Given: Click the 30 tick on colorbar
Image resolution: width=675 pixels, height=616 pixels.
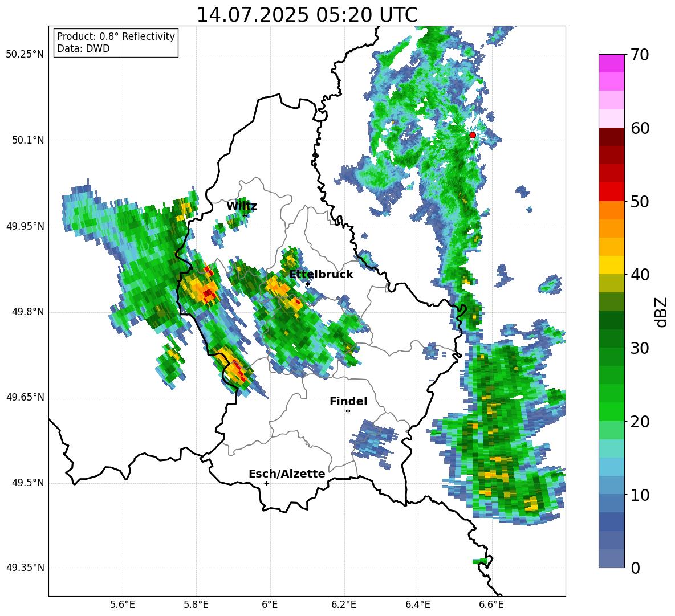Looking at the screenshot, I should tap(640, 348).
